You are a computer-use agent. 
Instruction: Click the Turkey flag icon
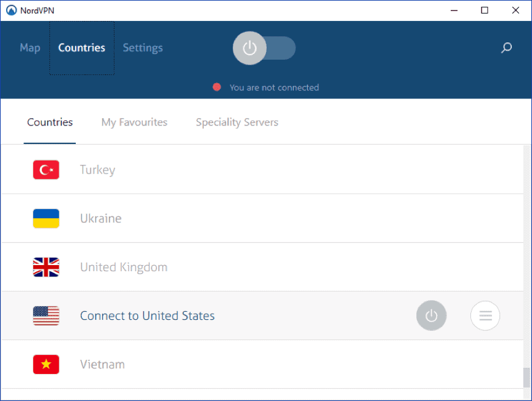pos(46,170)
